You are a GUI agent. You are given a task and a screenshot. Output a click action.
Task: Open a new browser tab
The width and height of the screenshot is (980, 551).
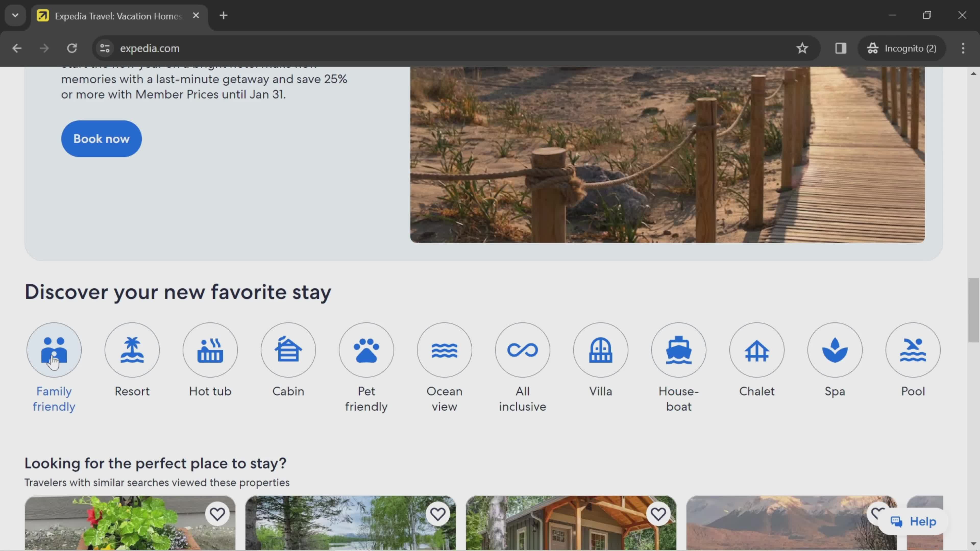224,16
